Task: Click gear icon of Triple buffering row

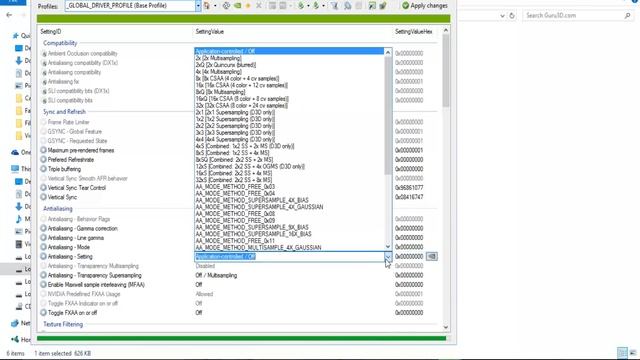Action: tap(43, 169)
